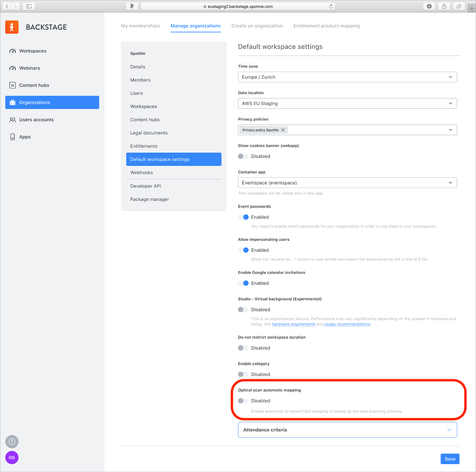Viewport: 476px width, 472px height.
Task: Click the Apps phone icon
Action: pos(12,137)
